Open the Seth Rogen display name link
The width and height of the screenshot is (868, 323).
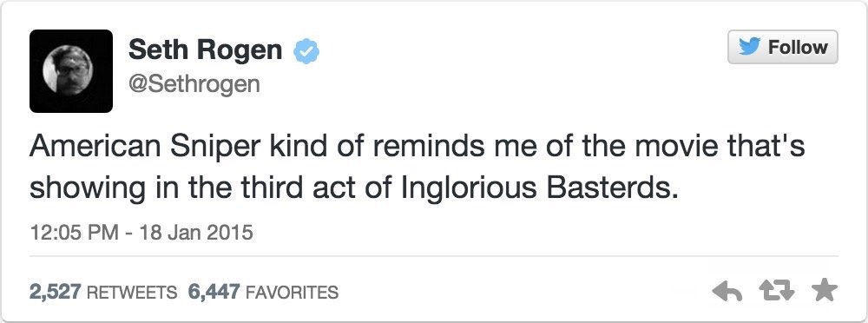click(x=206, y=49)
